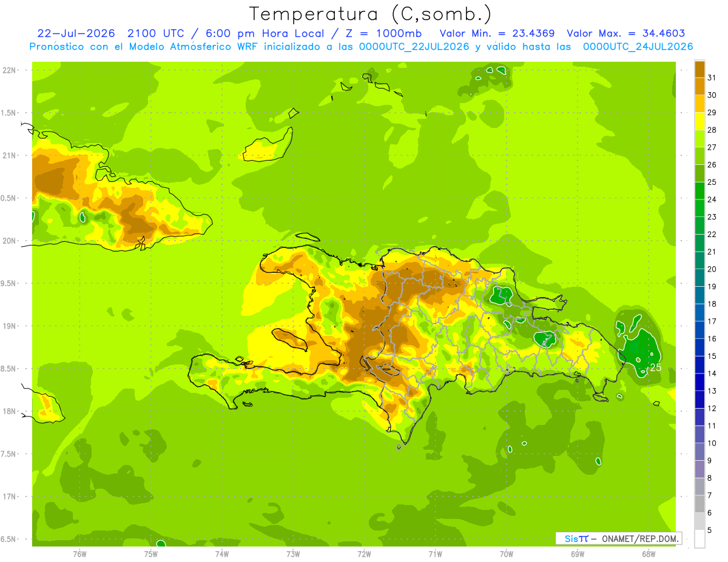Click the 'SisTT - ONAMET/REP.DOM.' credit box
Screen dimensions: 728x562
618,538
